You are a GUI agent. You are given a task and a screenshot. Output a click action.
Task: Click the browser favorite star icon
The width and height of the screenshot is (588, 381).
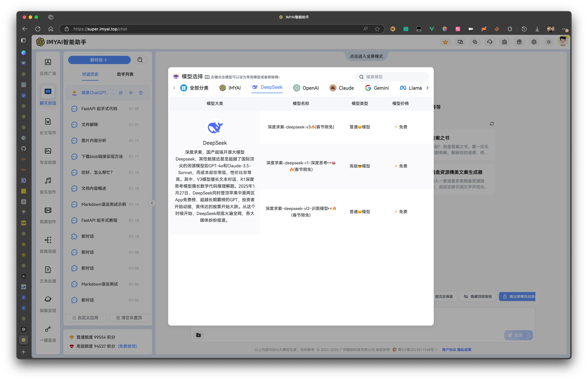[377, 29]
